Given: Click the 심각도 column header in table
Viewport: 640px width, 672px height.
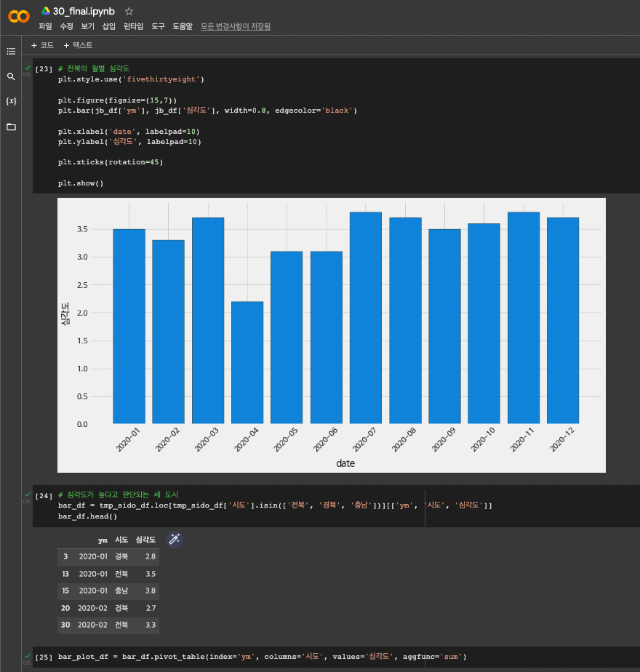Looking at the screenshot, I should (145, 540).
